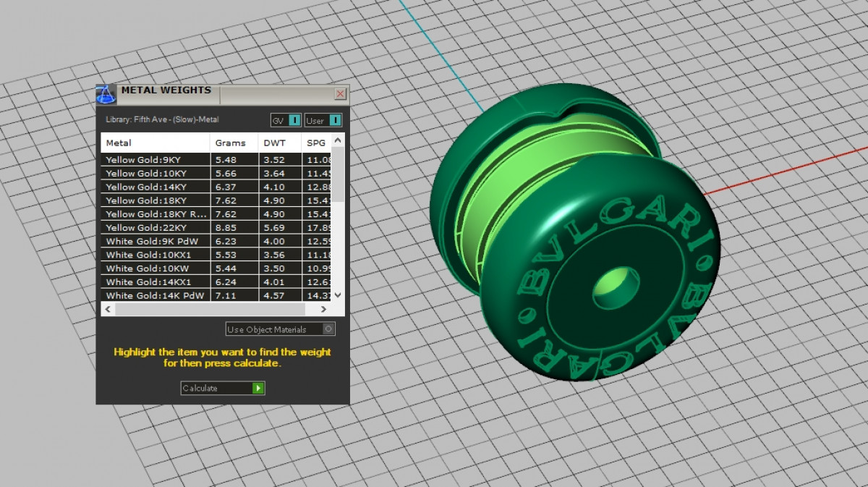The image size is (868, 487).
Task: Toggle the GV library switch
Action: (294, 120)
